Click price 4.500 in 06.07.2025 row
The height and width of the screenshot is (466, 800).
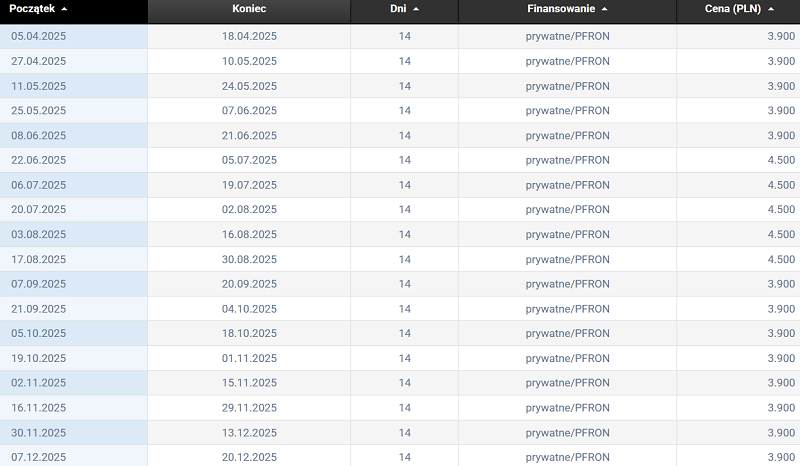(781, 185)
